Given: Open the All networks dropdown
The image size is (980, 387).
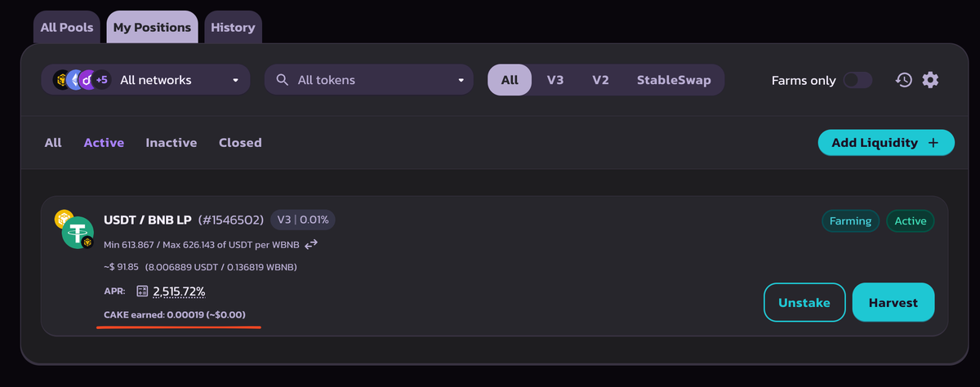Looking at the screenshot, I should (x=179, y=80).
